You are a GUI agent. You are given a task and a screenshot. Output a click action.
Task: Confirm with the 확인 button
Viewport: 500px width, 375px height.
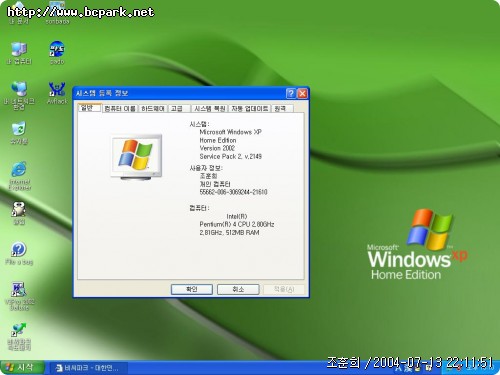192,289
